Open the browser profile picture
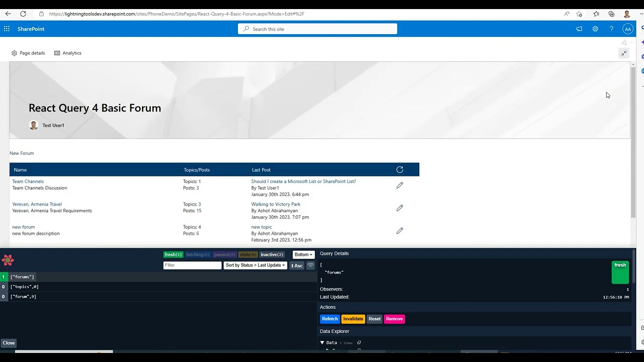 627,14
